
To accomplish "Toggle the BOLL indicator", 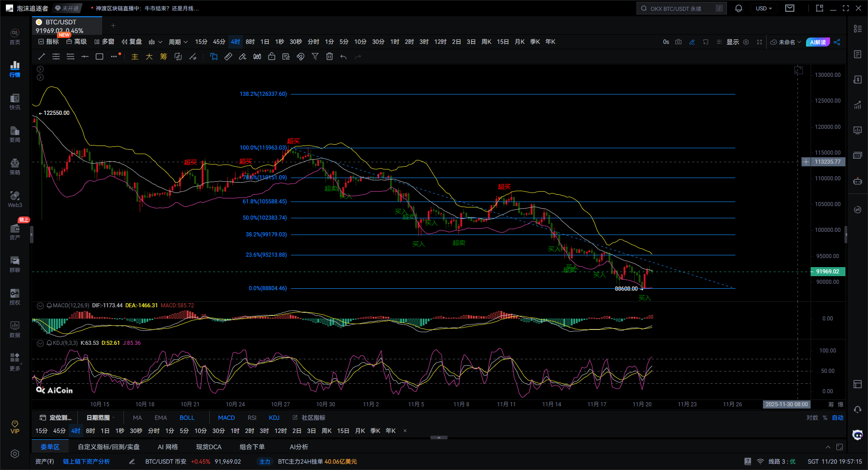I will click(187, 418).
